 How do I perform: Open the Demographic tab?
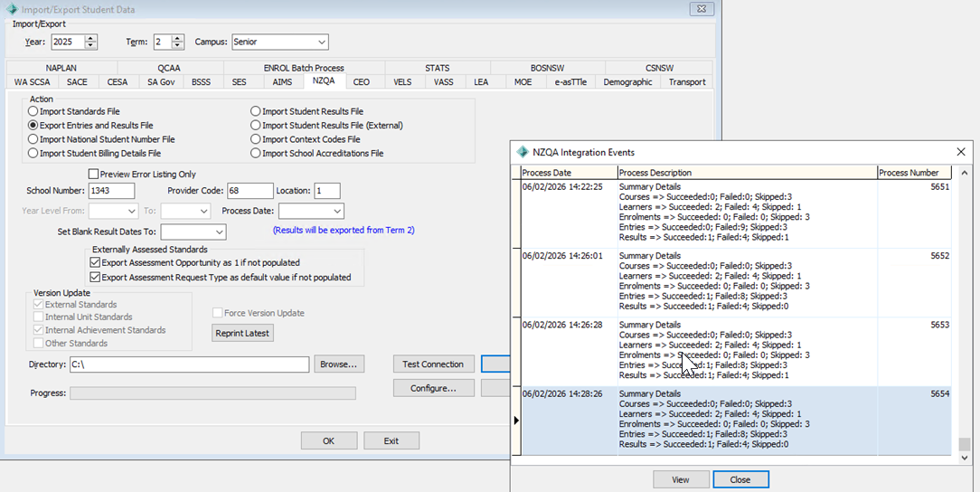[x=627, y=82]
